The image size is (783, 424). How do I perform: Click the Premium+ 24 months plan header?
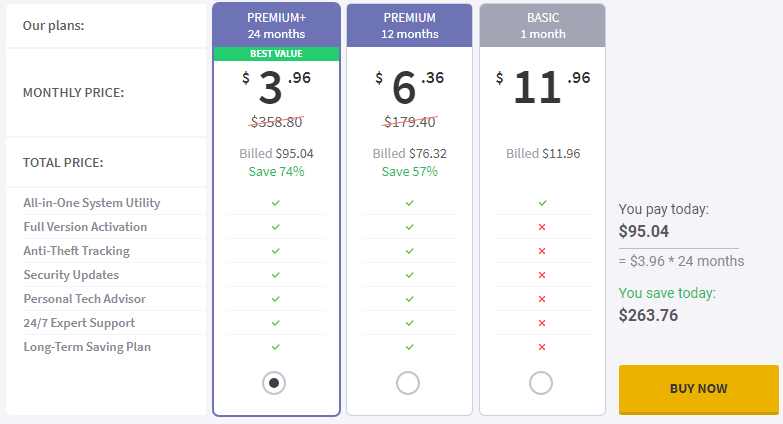point(277,25)
